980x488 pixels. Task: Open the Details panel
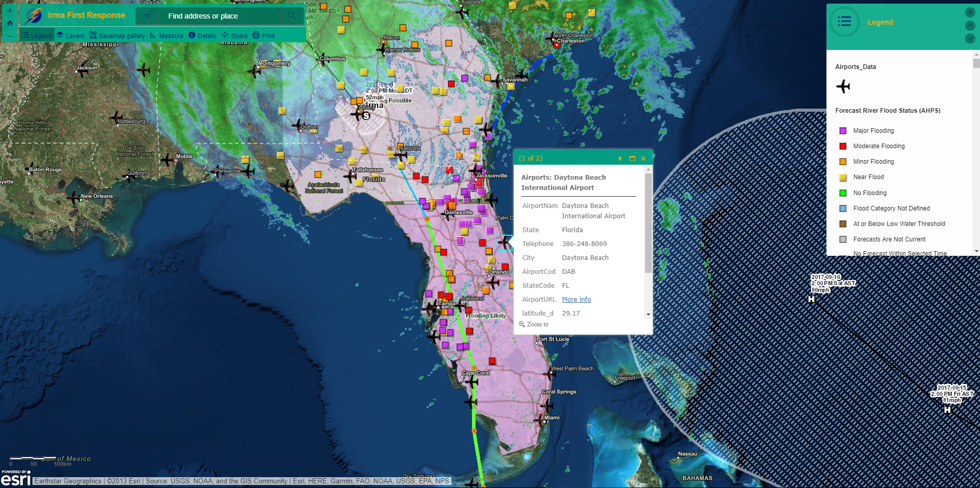[202, 36]
